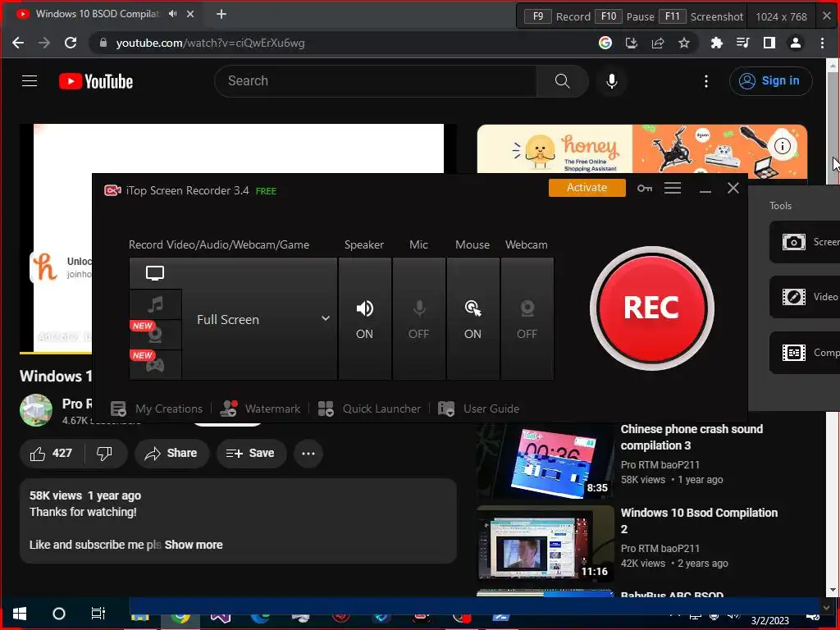Search with voice microphone icon
The width and height of the screenshot is (840, 630).
tap(612, 81)
